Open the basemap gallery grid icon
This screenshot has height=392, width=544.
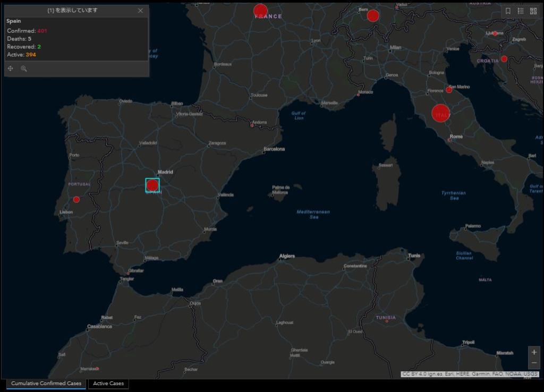point(533,11)
